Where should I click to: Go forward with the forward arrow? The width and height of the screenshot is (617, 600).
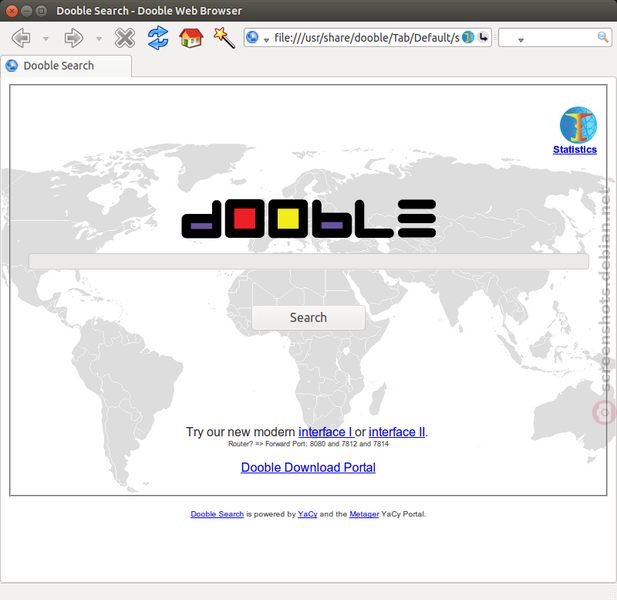coord(74,38)
